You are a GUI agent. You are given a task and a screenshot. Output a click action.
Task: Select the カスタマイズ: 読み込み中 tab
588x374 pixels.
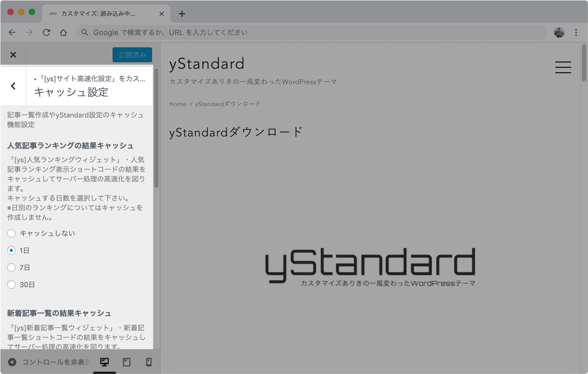pos(106,14)
